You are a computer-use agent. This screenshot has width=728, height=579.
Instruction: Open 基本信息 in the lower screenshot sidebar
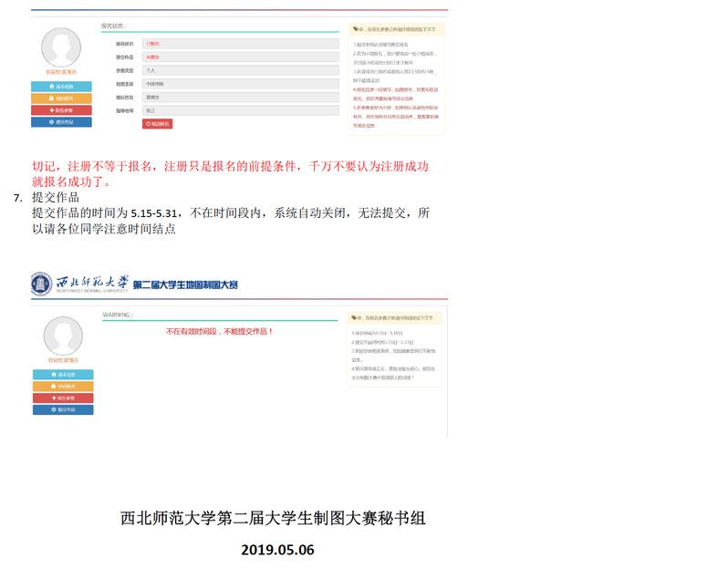(63, 375)
